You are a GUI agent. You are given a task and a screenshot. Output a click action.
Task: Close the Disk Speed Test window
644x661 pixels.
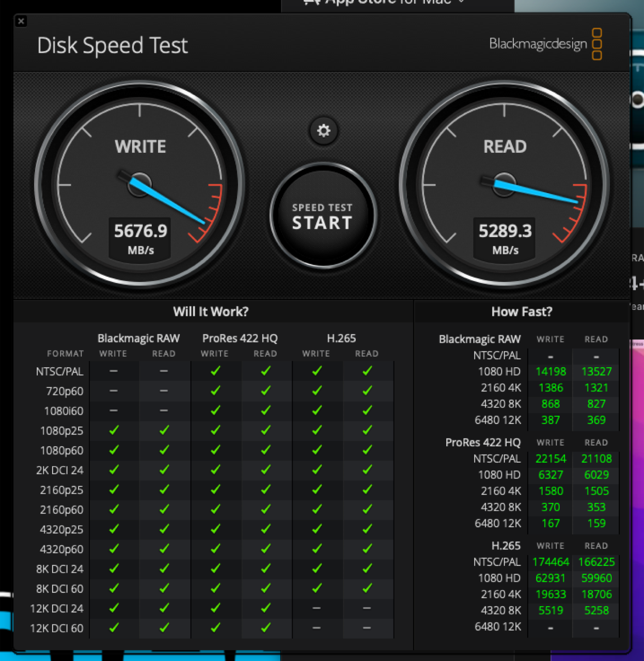21,21
